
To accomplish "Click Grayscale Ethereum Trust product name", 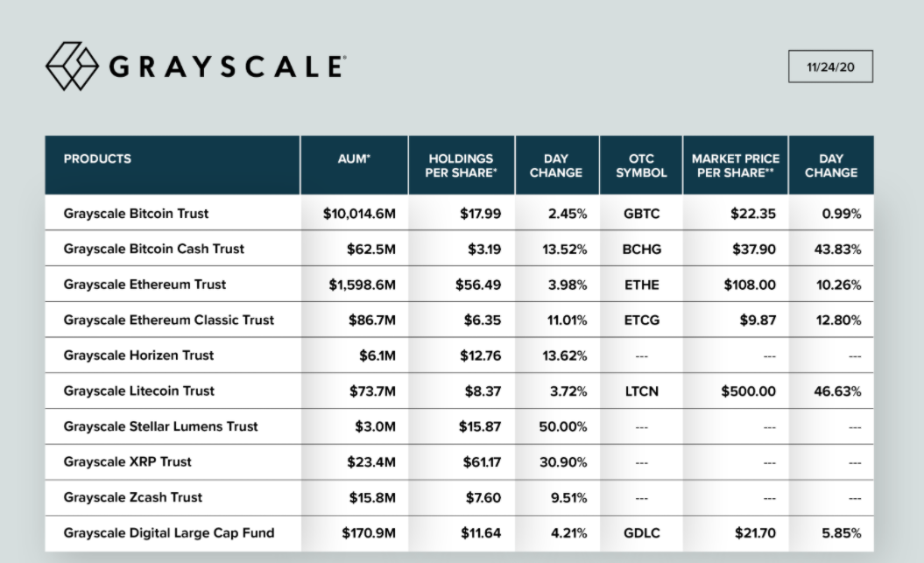I will 145,285.
